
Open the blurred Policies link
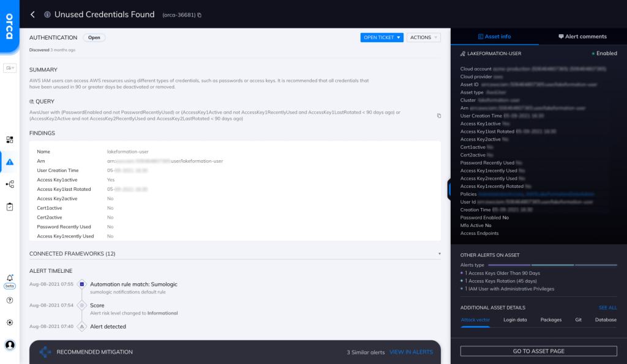[536, 194]
